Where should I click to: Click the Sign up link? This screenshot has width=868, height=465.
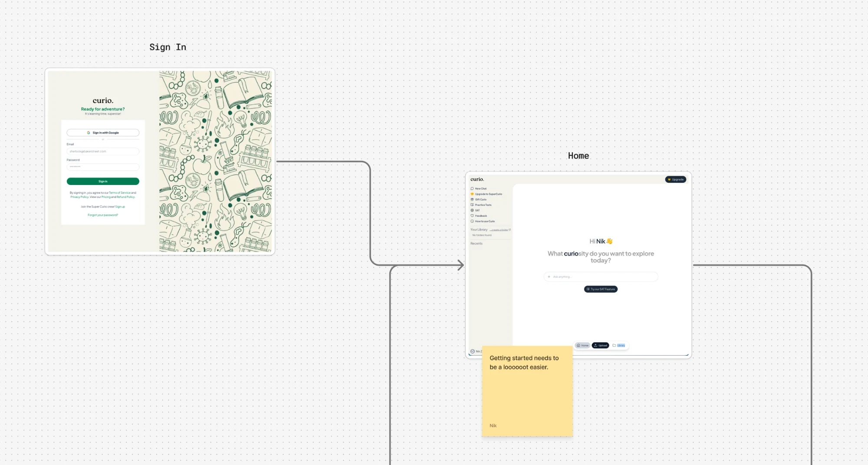[120, 207]
